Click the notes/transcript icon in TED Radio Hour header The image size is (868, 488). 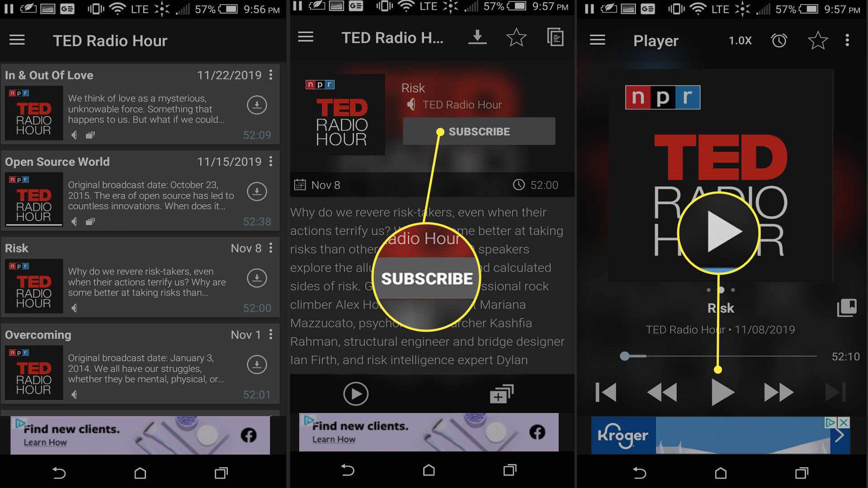554,40
